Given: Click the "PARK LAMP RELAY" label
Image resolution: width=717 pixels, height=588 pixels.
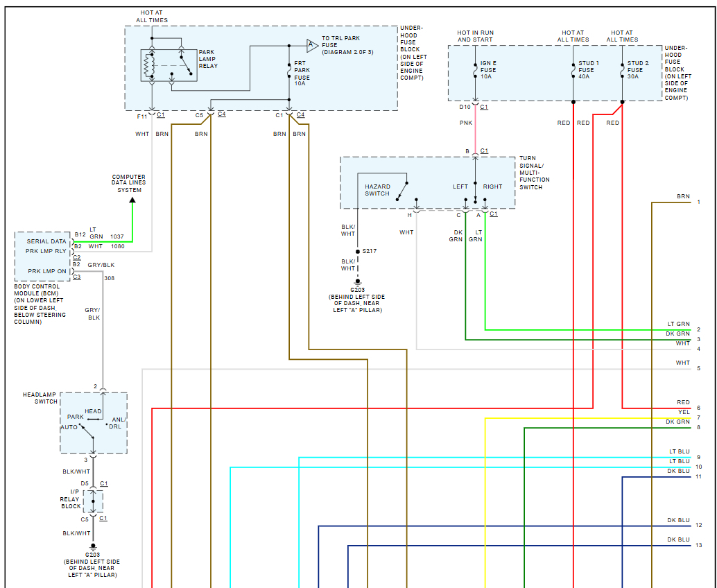Looking at the screenshot, I should [208, 59].
